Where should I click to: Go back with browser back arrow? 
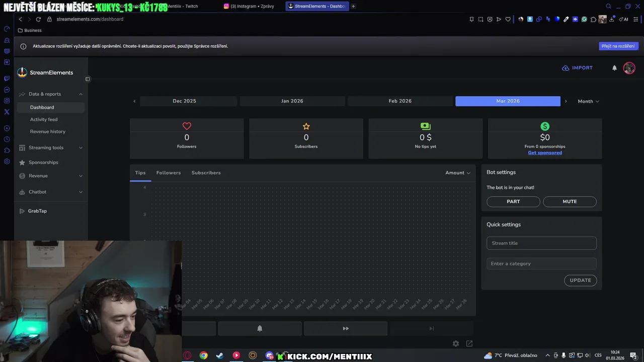[20, 19]
